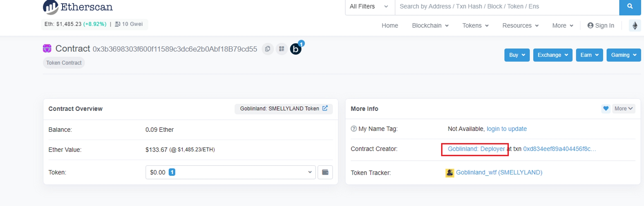Viewport: 644px width, 206px height.
Task: Click Sign In
Action: (x=601, y=25)
